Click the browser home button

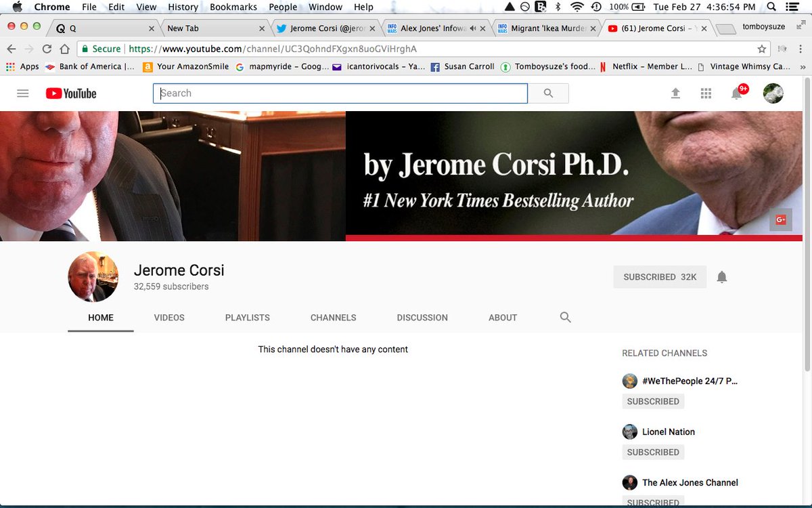tap(64, 49)
